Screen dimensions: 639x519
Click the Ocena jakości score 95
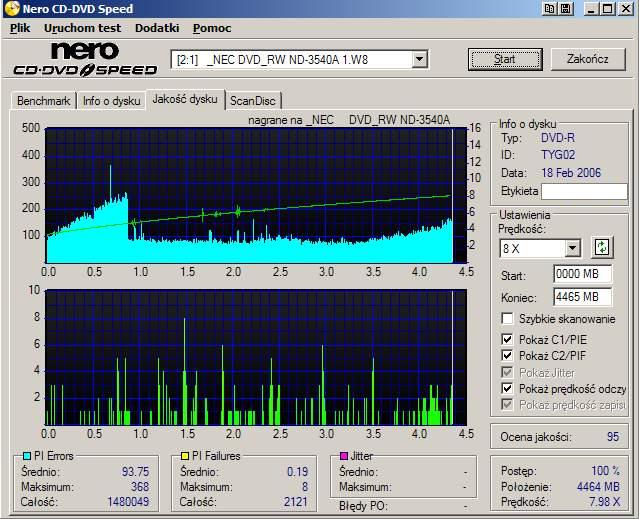pyautogui.click(x=613, y=437)
